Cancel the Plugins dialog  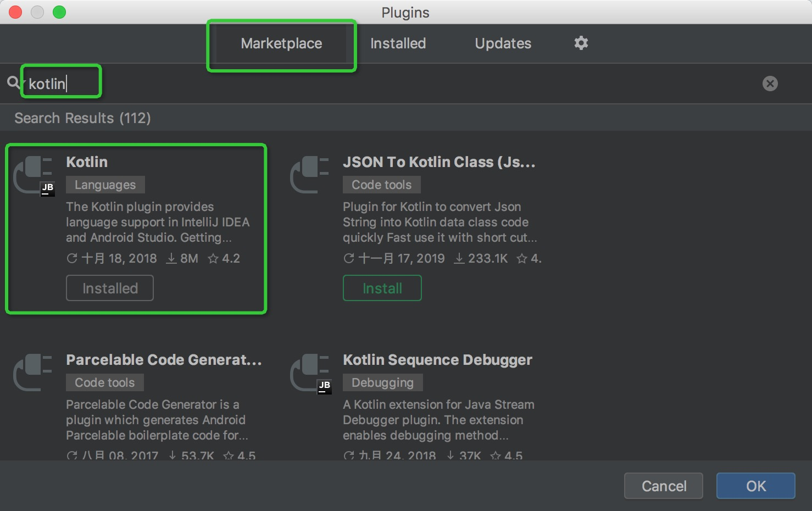point(664,486)
